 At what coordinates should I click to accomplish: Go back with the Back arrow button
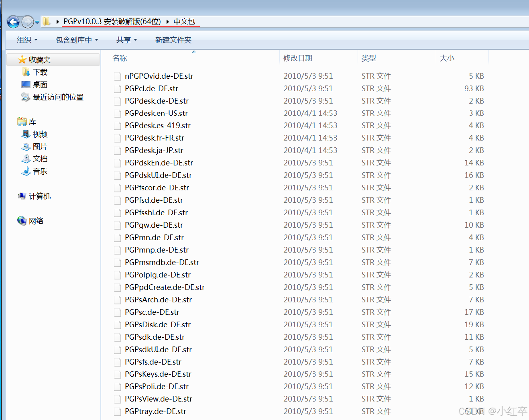tap(13, 22)
